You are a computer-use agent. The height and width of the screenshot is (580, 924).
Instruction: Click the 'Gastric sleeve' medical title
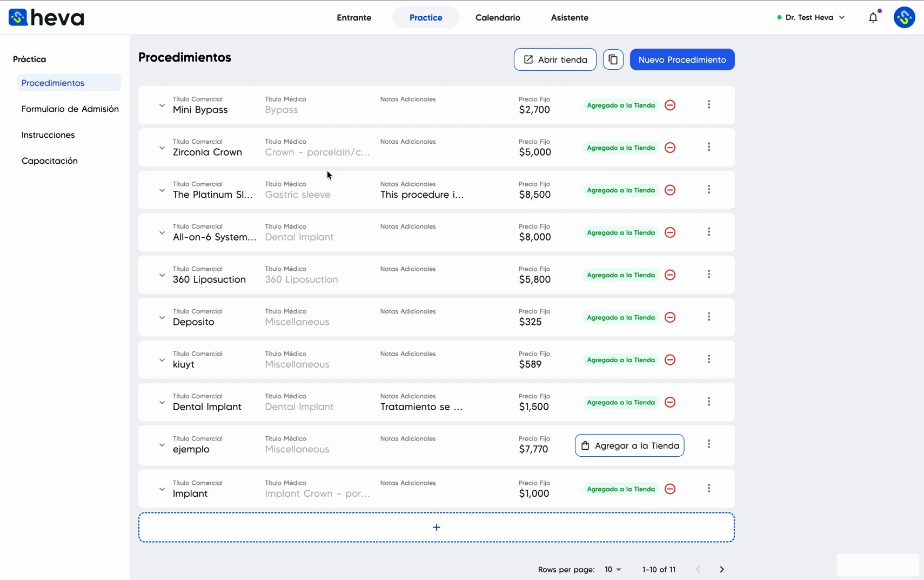[298, 195]
